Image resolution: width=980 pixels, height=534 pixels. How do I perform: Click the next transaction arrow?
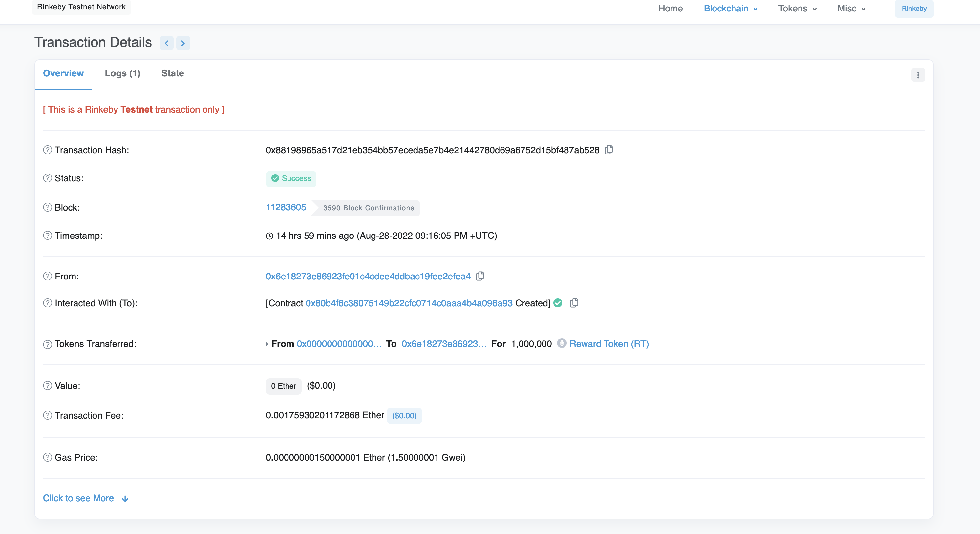coord(183,43)
